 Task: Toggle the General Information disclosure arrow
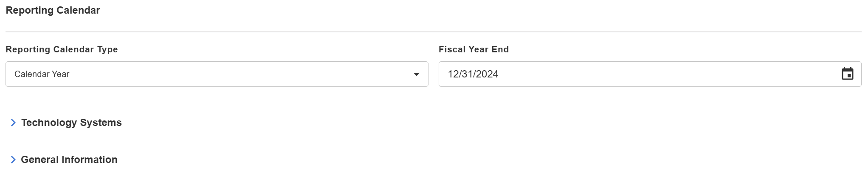coord(13,160)
